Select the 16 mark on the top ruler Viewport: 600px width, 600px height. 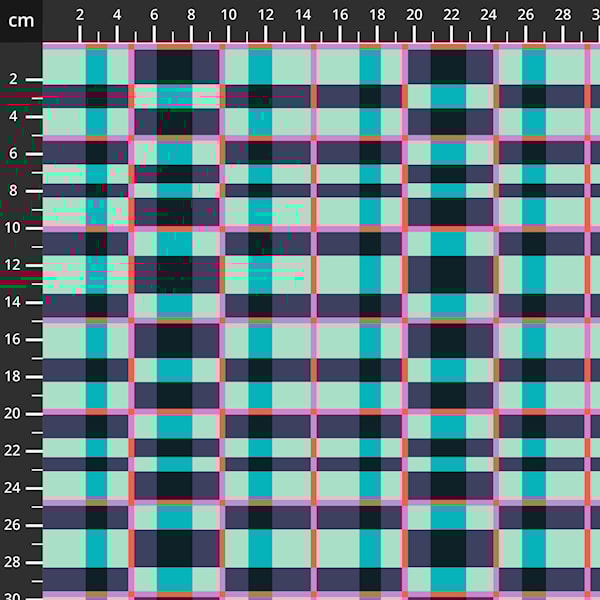(x=339, y=15)
